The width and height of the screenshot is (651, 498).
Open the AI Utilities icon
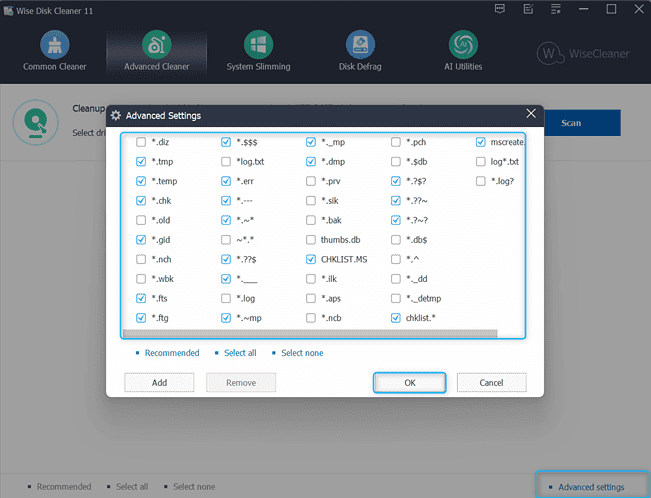pos(462,45)
